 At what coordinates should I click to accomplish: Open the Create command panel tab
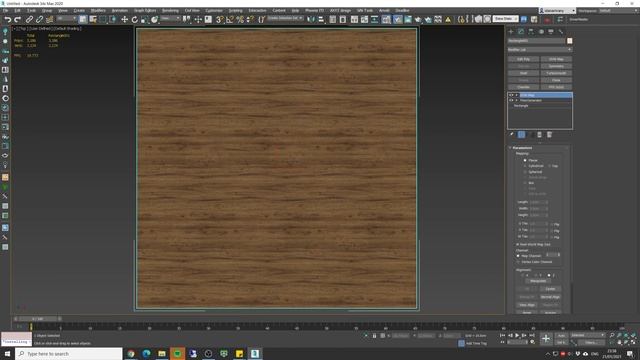pos(511,31)
